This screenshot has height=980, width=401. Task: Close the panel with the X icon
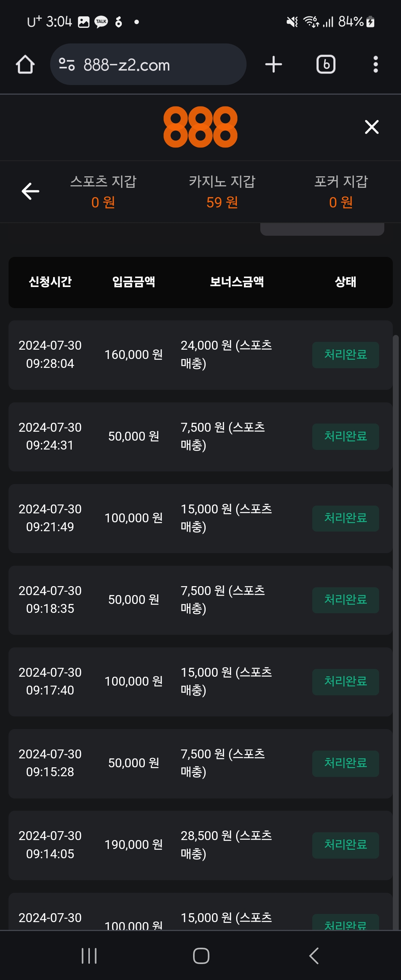(372, 127)
